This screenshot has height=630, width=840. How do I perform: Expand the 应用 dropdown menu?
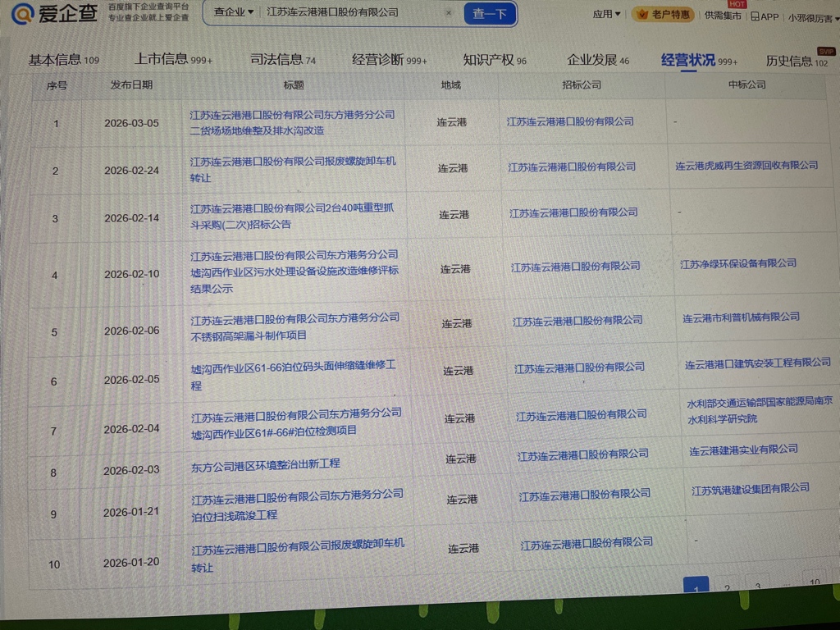tap(606, 14)
